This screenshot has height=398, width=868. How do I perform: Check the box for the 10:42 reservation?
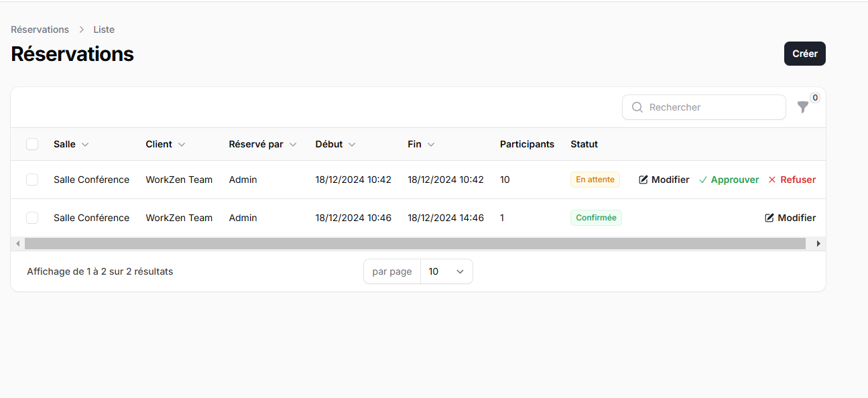(32, 180)
